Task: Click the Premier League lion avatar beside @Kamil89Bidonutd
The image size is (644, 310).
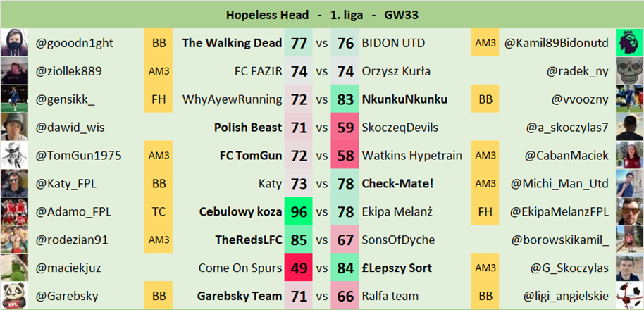Action: pos(629,43)
